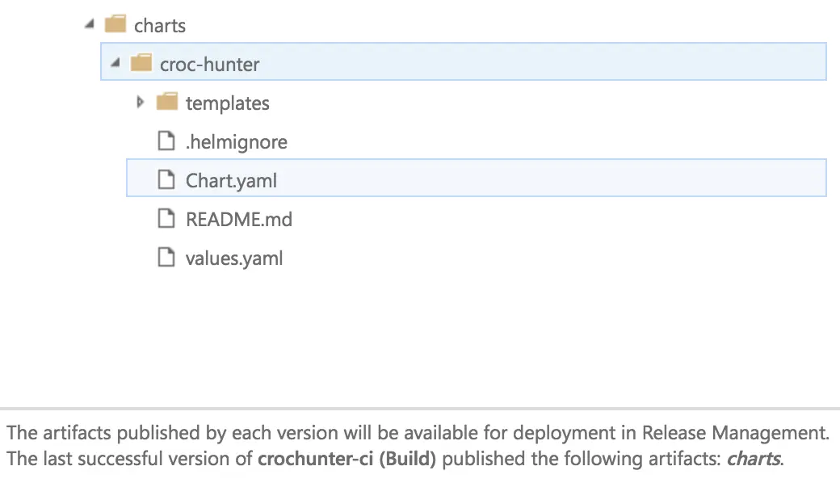Click the templates folder icon
The height and width of the screenshot is (504, 840).
[x=166, y=101]
